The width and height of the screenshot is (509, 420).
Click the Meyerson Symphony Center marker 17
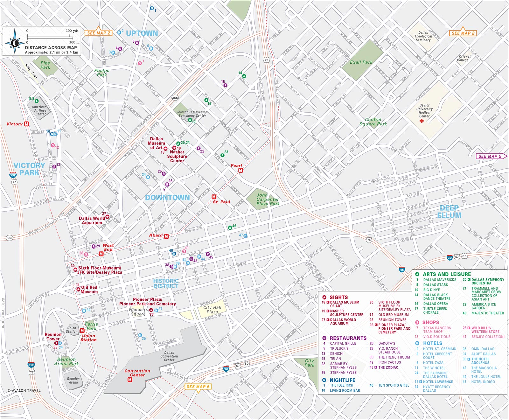[x=190, y=120]
